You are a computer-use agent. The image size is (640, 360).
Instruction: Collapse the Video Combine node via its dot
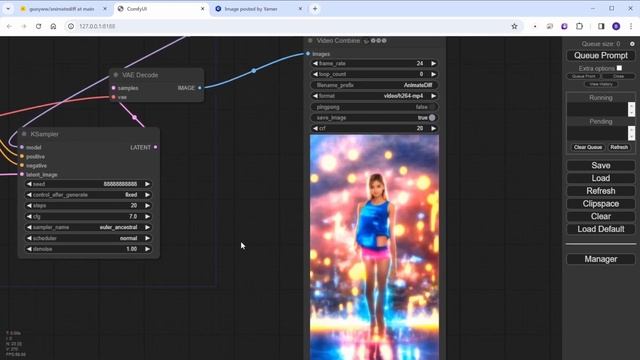(310, 40)
